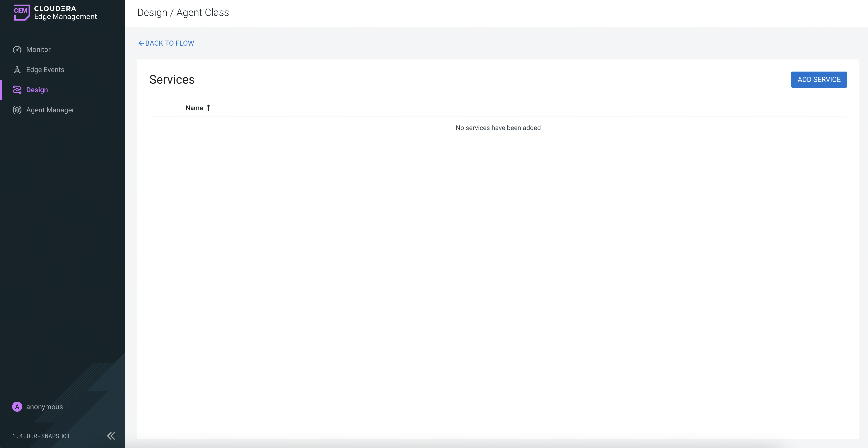Go to Agent Manager section
Screen dimensions: 868x448
(50, 110)
